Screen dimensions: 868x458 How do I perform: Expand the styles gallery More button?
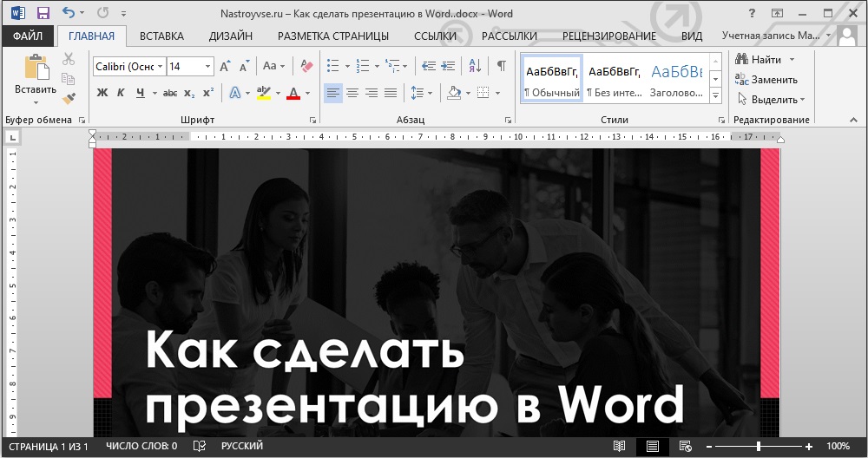coord(716,95)
